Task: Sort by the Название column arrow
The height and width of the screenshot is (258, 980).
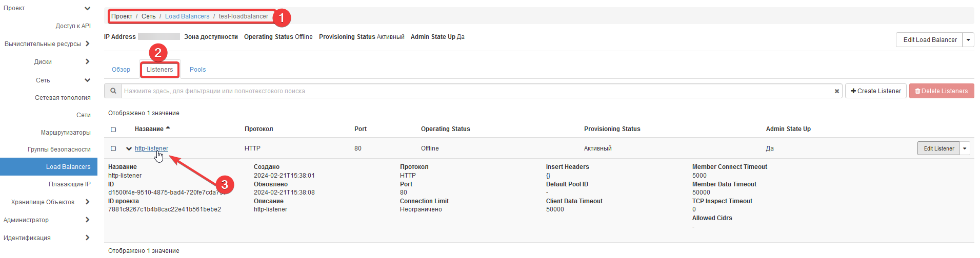Action: point(168,128)
